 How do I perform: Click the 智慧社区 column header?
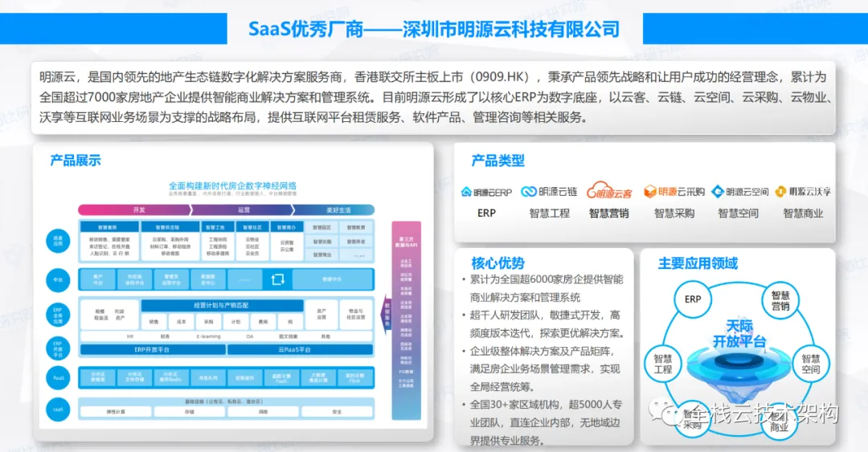pos(252,227)
